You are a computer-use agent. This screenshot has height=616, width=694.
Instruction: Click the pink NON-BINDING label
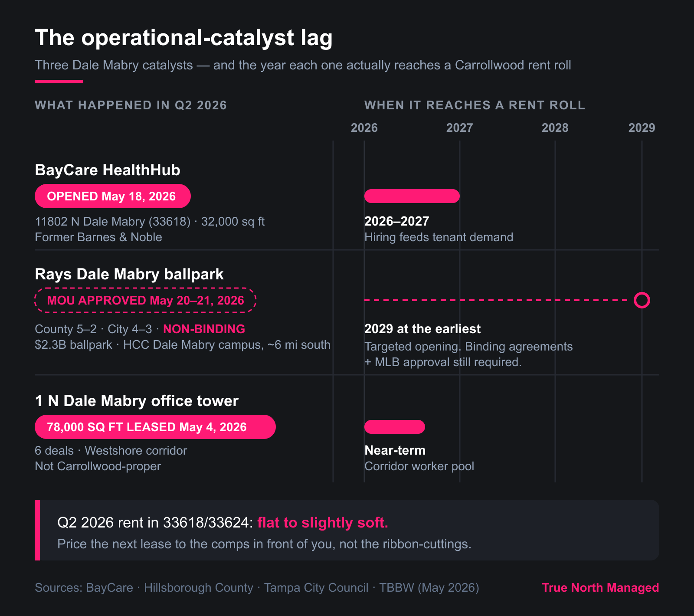[x=204, y=329]
